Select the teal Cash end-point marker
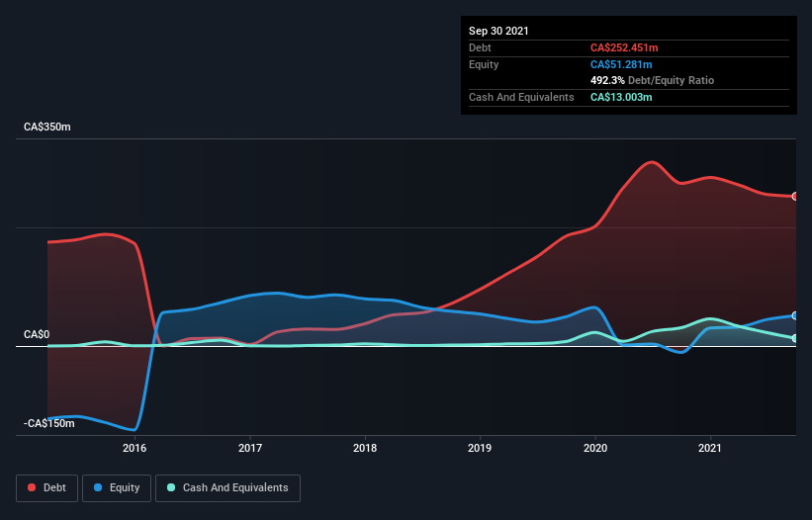 795,338
